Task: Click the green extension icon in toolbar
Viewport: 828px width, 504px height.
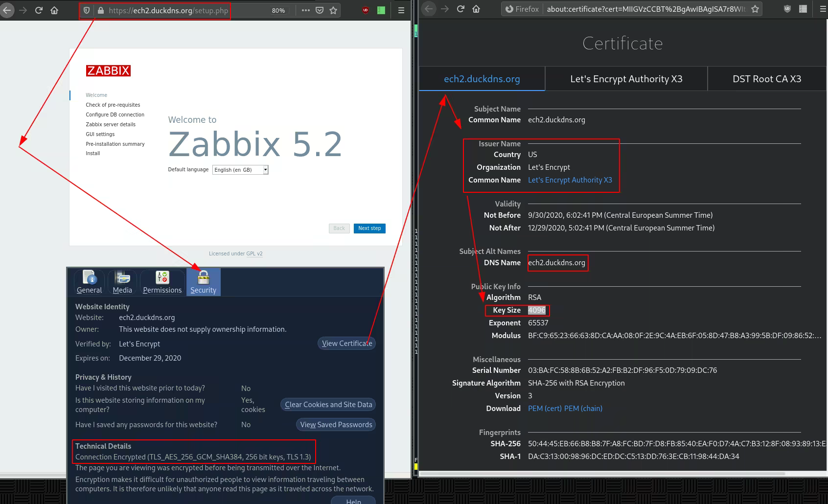Action: click(x=381, y=10)
